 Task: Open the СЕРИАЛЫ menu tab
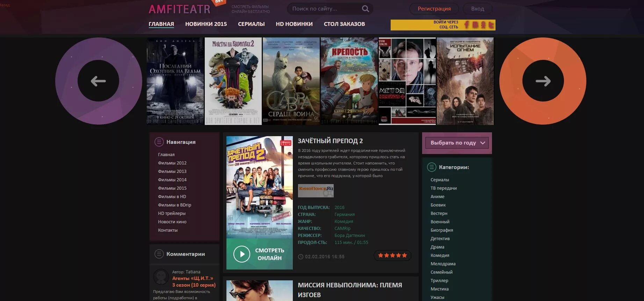251,24
